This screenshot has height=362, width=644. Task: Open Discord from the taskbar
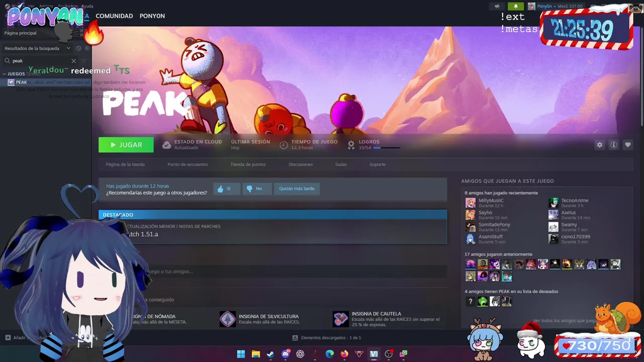286,354
